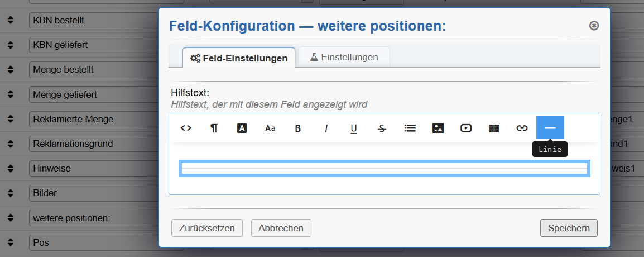Open the text color icon
Image resolution: width=644 pixels, height=257 pixels.
tap(242, 128)
